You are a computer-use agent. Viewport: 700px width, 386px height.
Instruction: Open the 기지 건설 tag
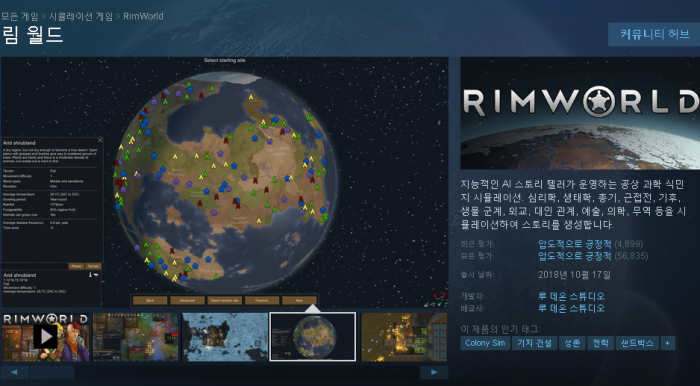534,343
